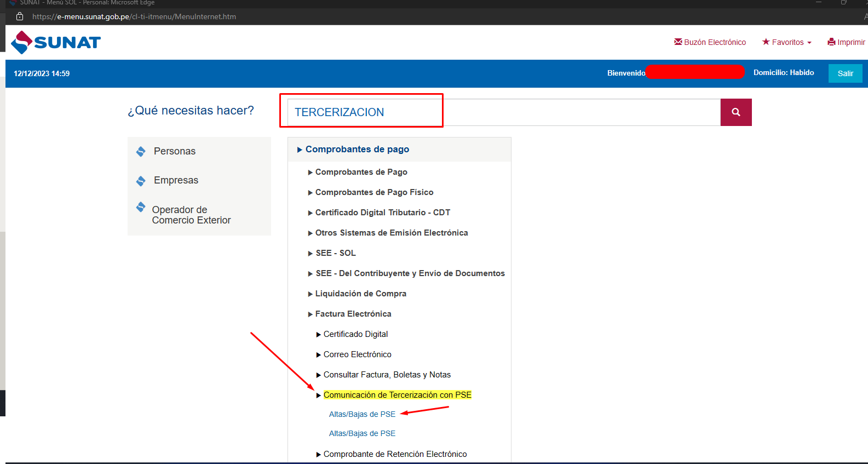Expand Liquidación de Compra item
The width and height of the screenshot is (868, 464).
(x=360, y=294)
